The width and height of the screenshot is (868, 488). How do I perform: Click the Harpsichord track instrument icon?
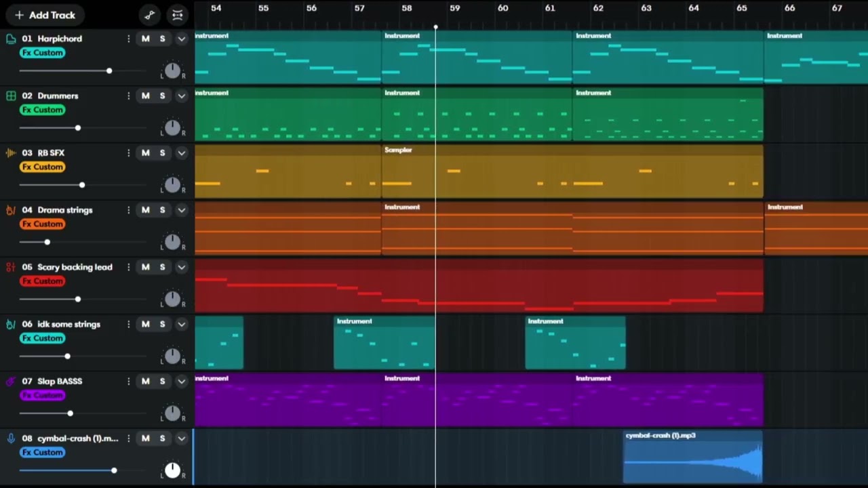(x=11, y=39)
